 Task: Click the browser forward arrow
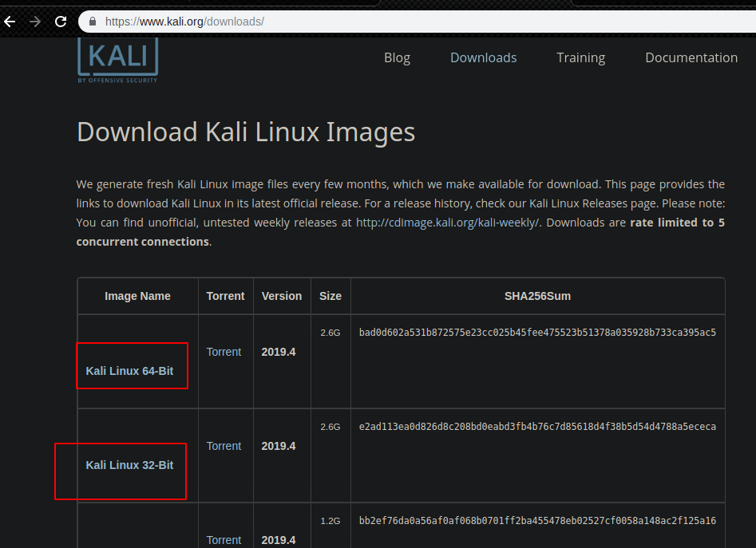(34, 22)
